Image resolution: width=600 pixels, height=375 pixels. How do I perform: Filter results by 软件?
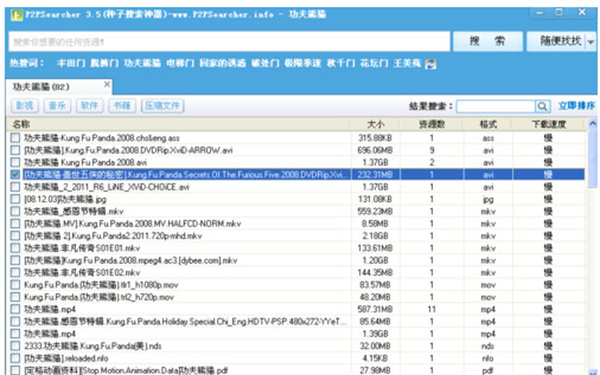pyautogui.click(x=90, y=106)
